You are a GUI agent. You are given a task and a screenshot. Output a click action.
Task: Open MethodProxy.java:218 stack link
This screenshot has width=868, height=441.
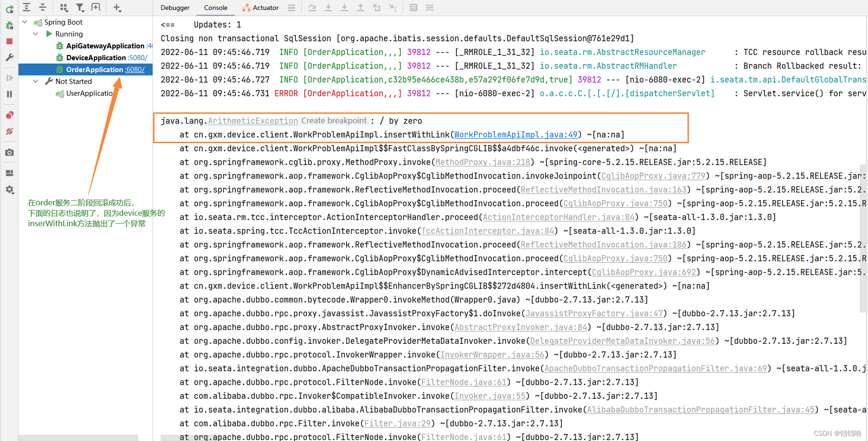click(483, 162)
